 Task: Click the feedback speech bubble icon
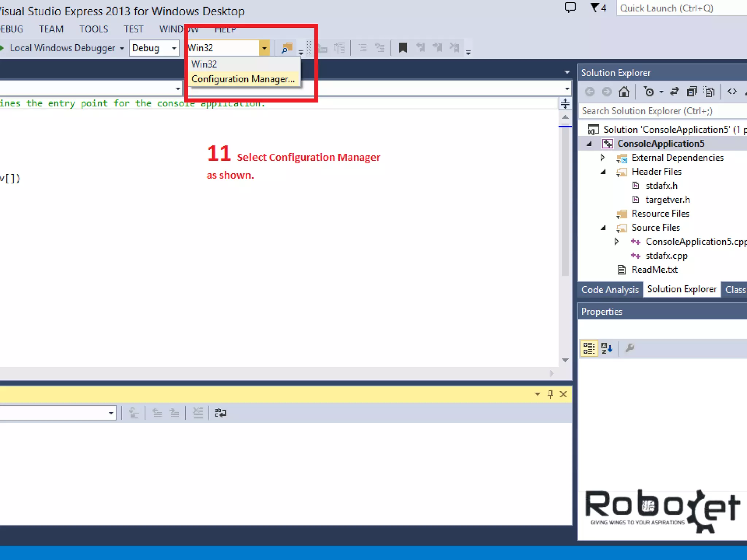[x=570, y=8]
